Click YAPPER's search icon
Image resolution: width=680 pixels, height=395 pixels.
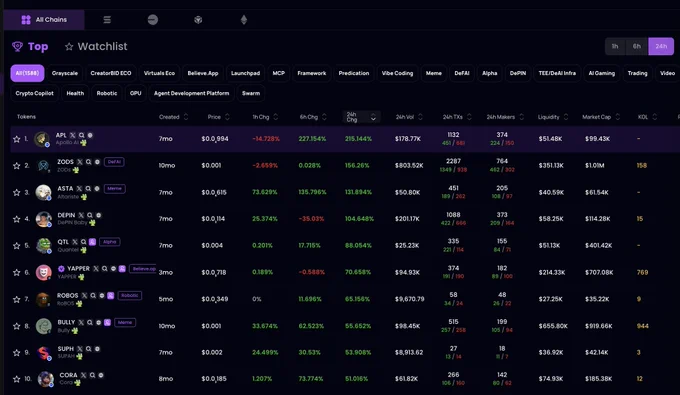(x=105, y=269)
